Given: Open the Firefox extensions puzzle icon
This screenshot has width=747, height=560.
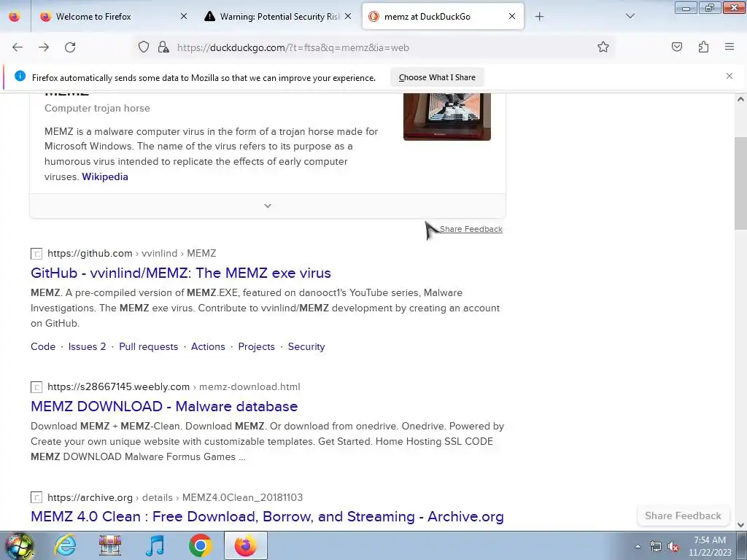Looking at the screenshot, I should click(x=703, y=47).
